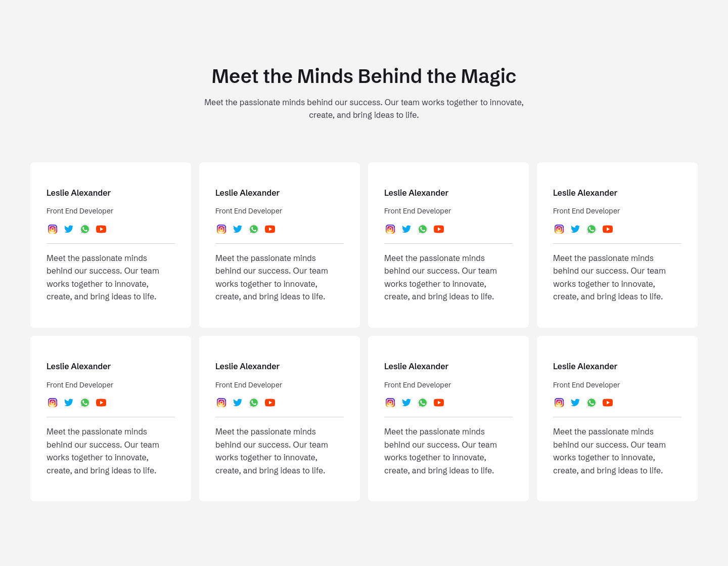This screenshot has width=728, height=566.
Task: Open YouTube icon in third bottom-row card
Action: click(439, 403)
